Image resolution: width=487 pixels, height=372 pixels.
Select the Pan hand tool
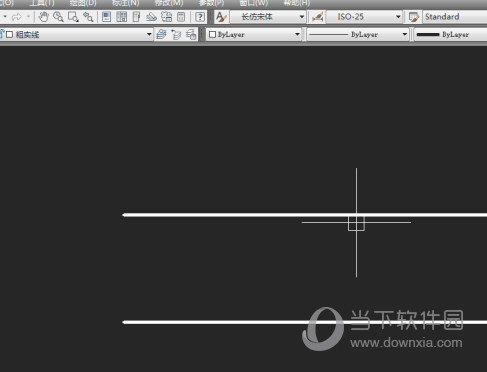pyautogui.click(x=44, y=17)
